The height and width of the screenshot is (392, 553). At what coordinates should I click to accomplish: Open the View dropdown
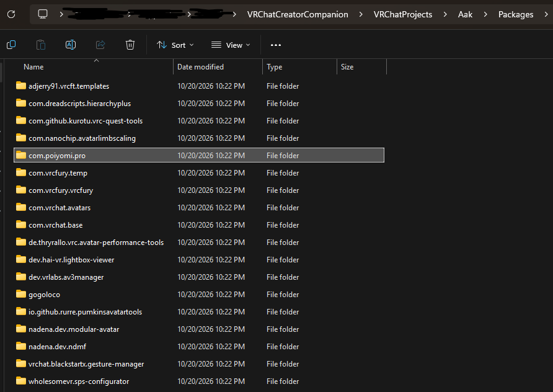pos(231,45)
